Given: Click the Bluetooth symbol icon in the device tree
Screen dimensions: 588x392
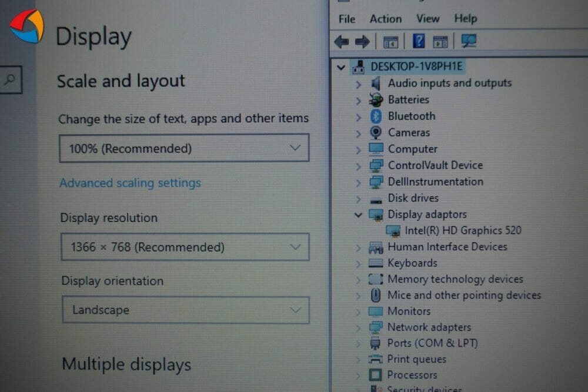Looking at the screenshot, I should pos(376,116).
